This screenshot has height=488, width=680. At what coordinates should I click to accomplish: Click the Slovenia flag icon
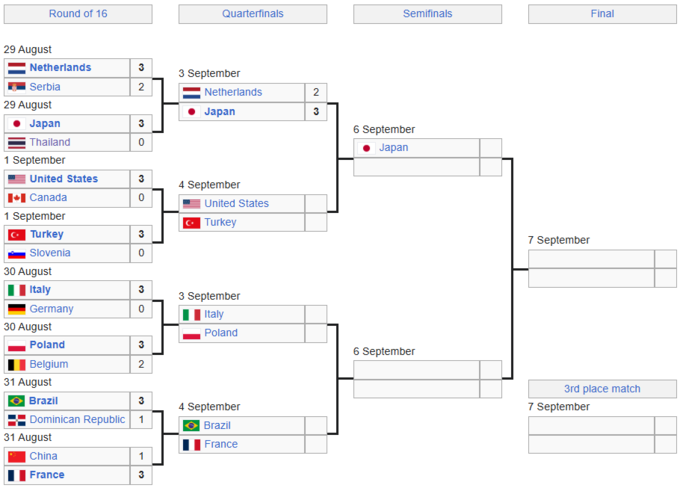click(16, 254)
